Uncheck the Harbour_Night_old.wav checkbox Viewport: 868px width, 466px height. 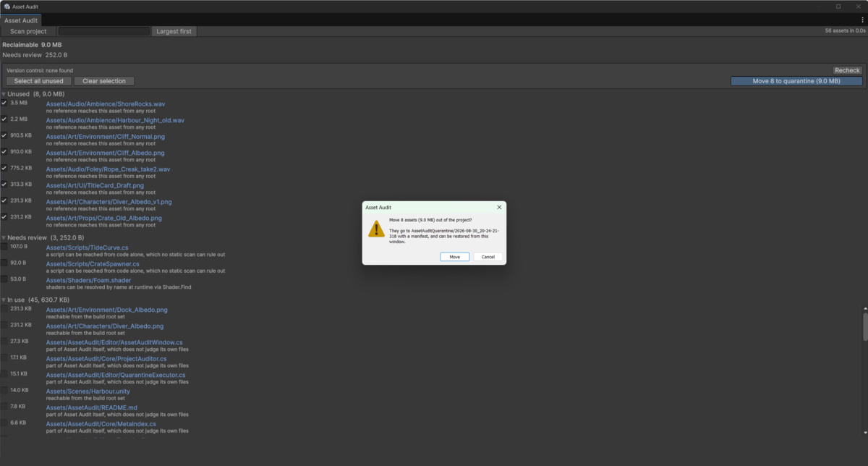(4, 119)
